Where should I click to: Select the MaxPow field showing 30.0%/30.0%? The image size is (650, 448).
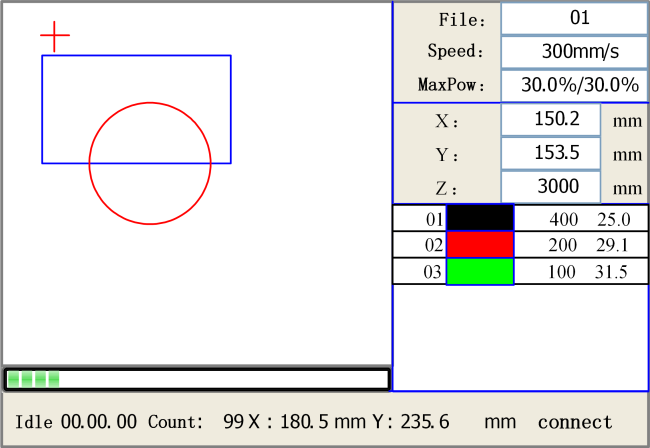574,85
